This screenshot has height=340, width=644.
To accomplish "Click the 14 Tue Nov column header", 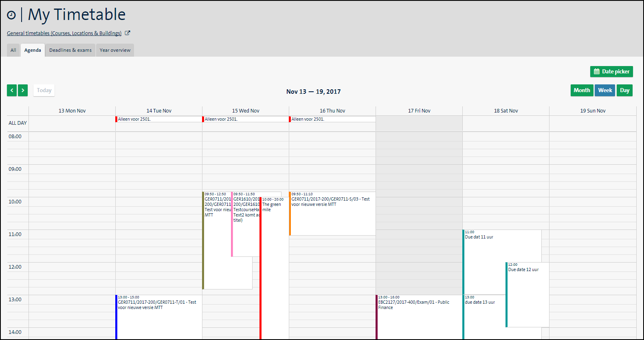I will 159,111.
